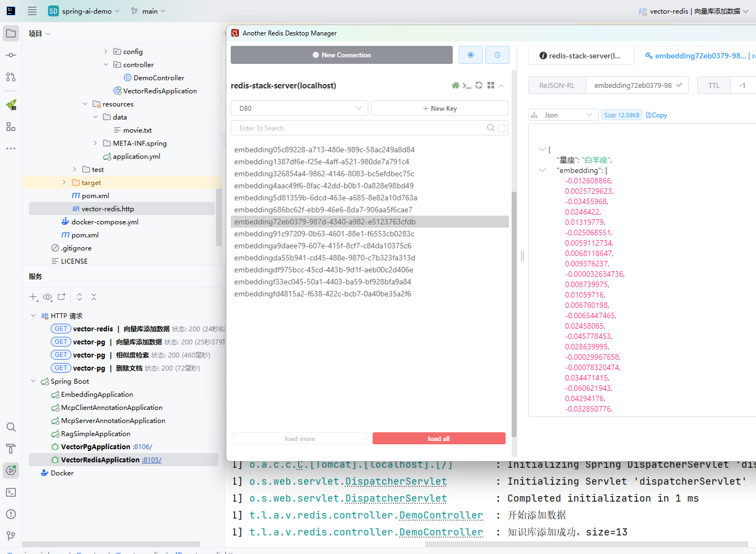The height and width of the screenshot is (554, 756).
Task: Open the :8105/ link for VectorRedisApplication
Action: pos(152,460)
